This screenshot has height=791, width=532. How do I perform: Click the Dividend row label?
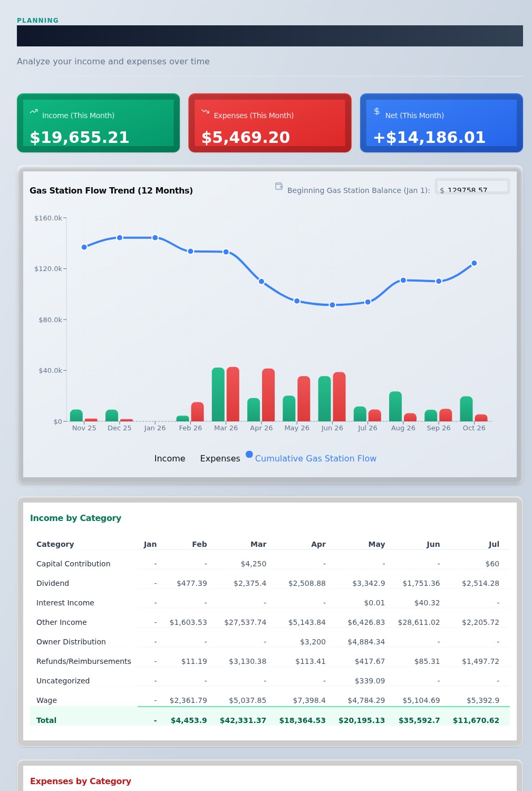click(x=53, y=583)
